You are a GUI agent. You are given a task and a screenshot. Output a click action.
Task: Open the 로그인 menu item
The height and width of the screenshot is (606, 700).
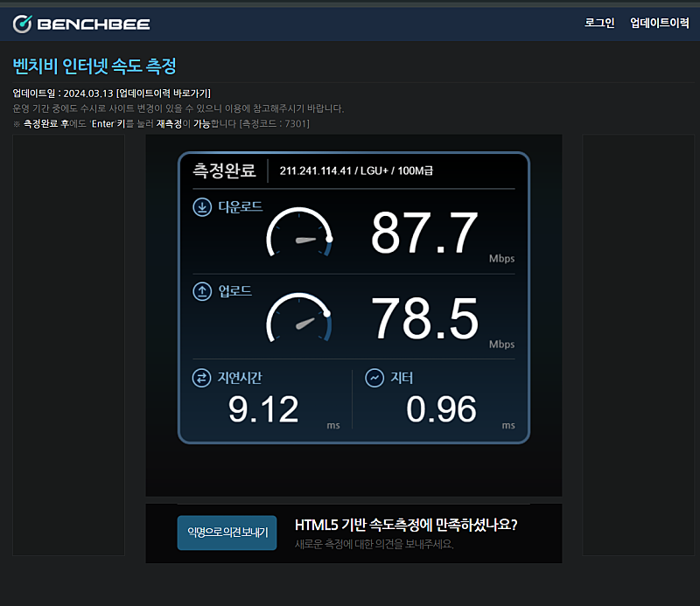point(599,24)
